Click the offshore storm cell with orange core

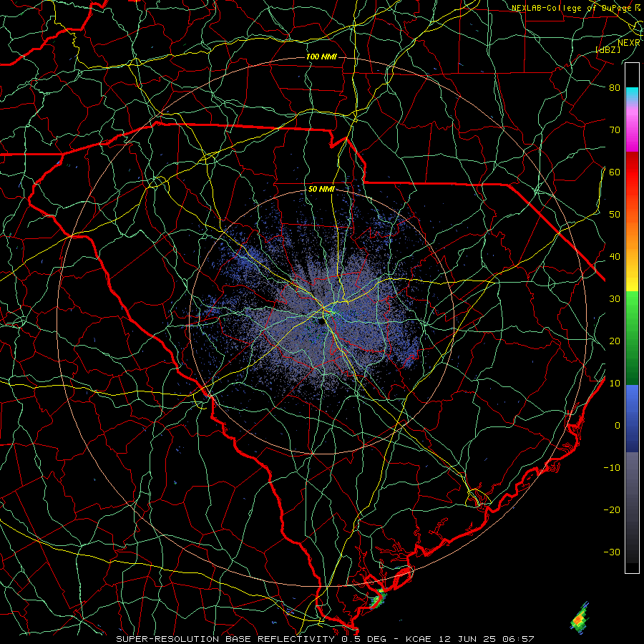[579, 618]
